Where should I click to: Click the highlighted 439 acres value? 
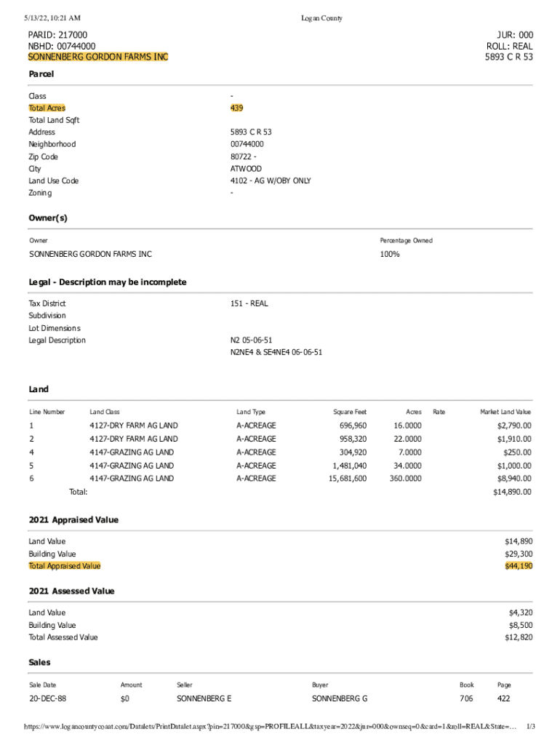[236, 108]
